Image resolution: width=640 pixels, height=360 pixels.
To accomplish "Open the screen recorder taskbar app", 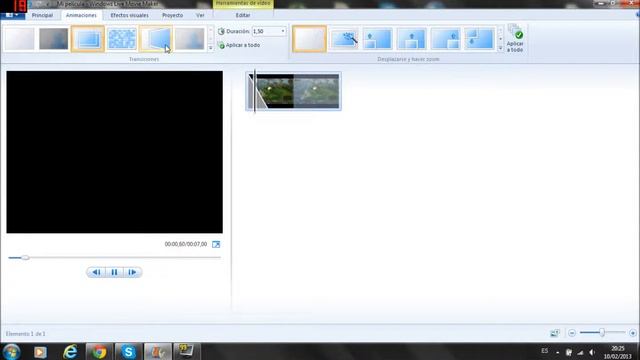I will (187, 352).
